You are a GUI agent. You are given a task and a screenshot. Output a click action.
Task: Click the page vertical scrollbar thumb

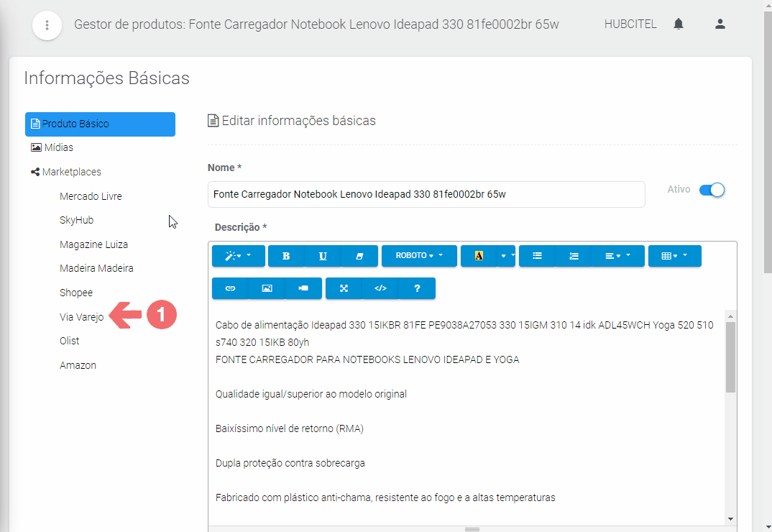(x=768, y=142)
